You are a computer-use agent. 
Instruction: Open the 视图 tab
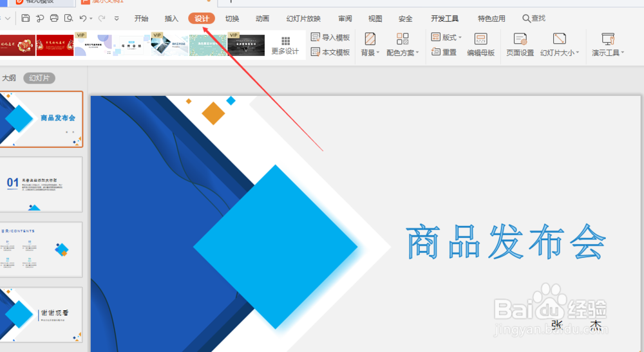375,19
